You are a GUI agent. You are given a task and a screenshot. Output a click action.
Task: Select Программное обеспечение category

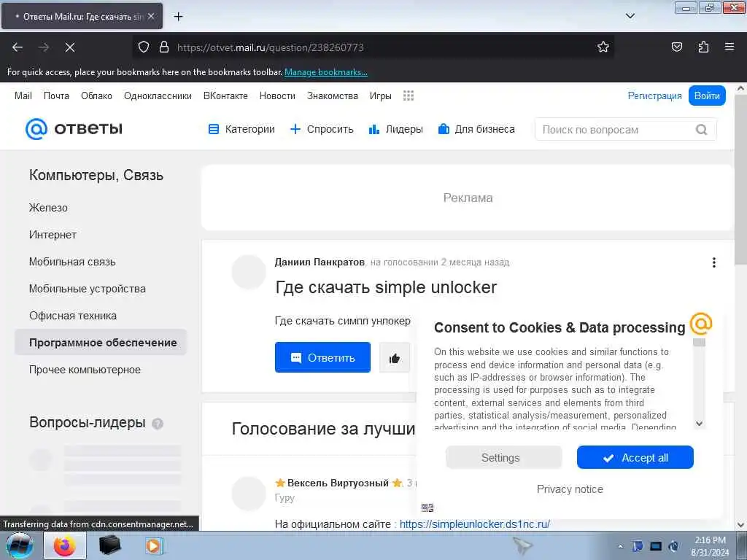coord(101,343)
